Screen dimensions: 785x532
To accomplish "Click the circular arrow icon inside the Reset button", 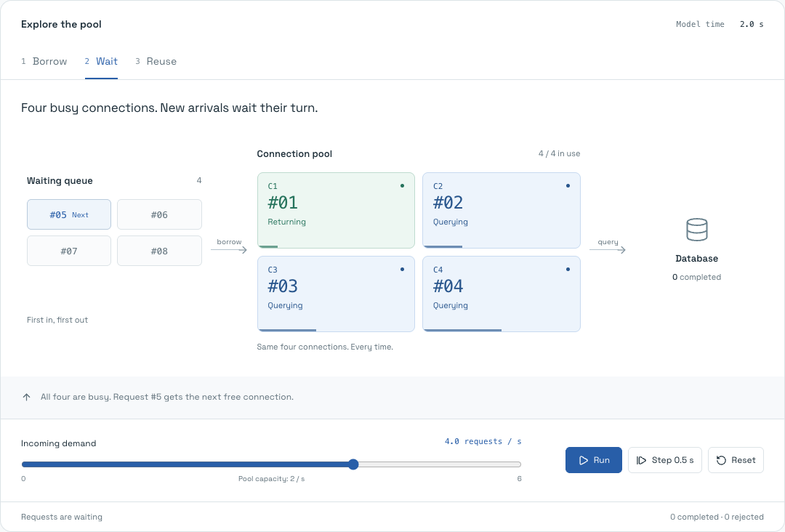I will click(x=721, y=460).
